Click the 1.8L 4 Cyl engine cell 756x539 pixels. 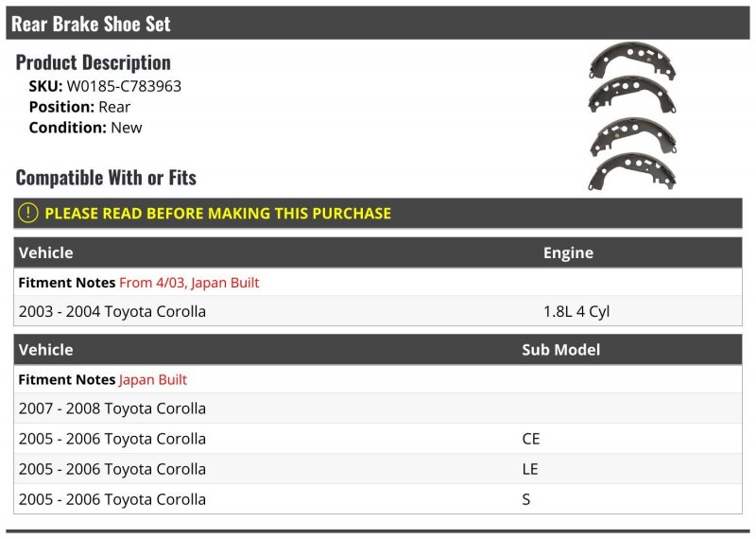pyautogui.click(x=576, y=311)
